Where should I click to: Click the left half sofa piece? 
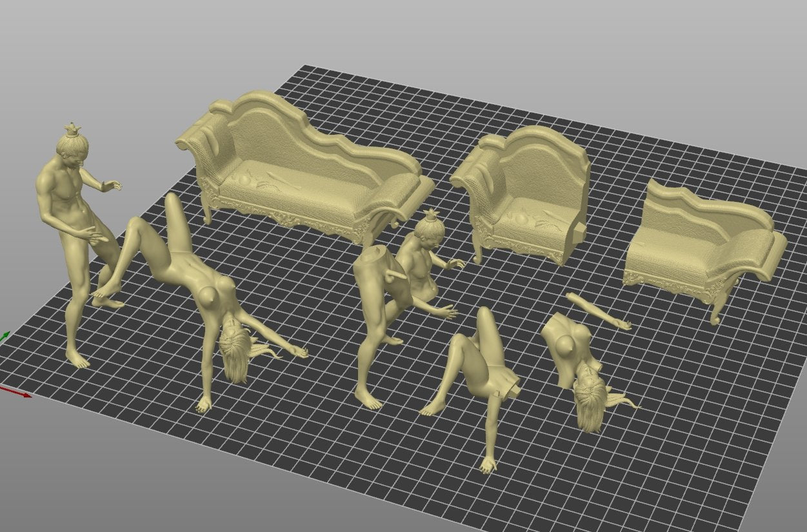coord(523,193)
